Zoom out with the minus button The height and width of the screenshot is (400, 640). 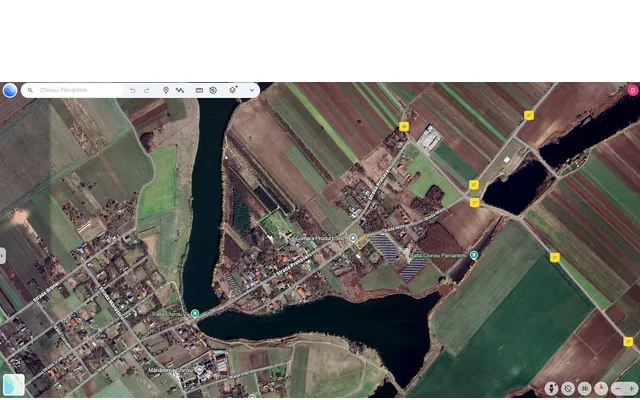click(619, 388)
